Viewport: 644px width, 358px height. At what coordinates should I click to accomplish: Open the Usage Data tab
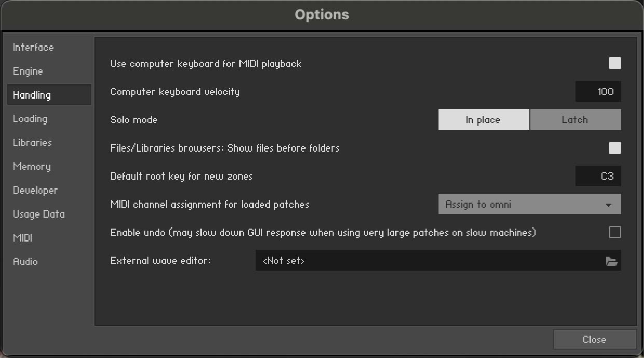pyautogui.click(x=39, y=214)
